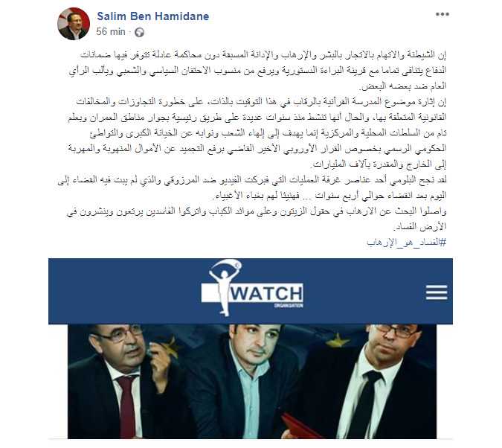Click the 56 min post timestamp

click(111, 32)
